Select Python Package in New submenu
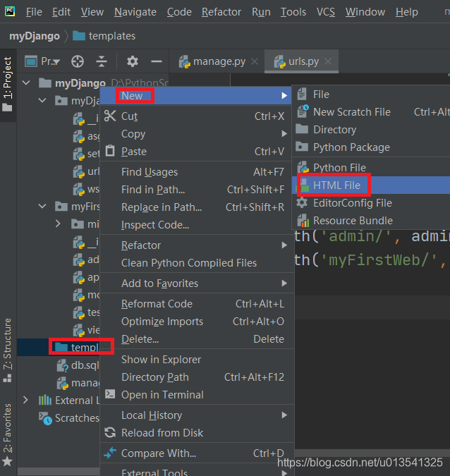 [371, 147]
